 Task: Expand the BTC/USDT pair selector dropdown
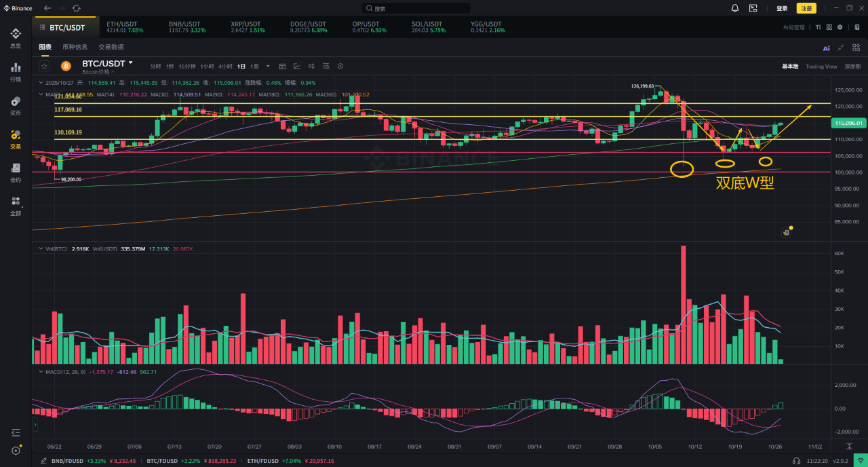[x=131, y=62]
